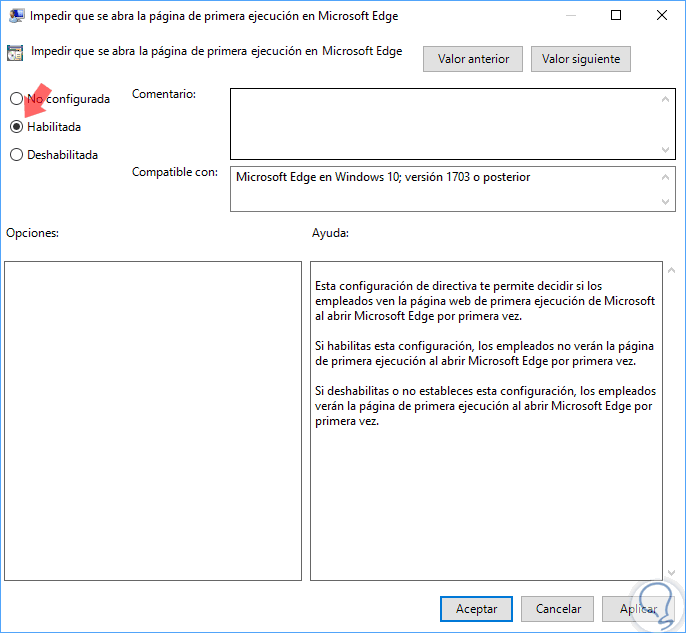Click the policy heading text below title bar
Screen dimensions: 686x633
(x=217, y=51)
